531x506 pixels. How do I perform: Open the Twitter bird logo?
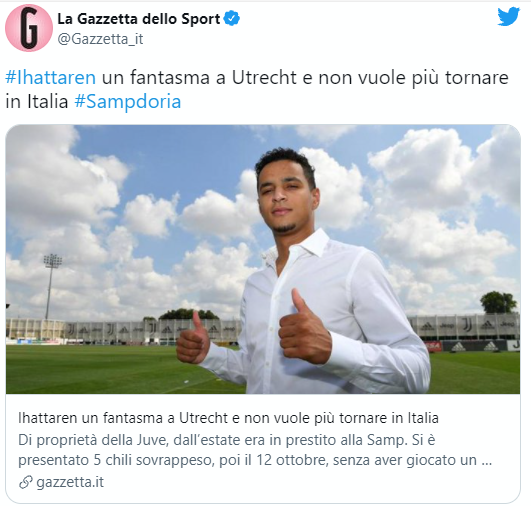pyautogui.click(x=508, y=17)
